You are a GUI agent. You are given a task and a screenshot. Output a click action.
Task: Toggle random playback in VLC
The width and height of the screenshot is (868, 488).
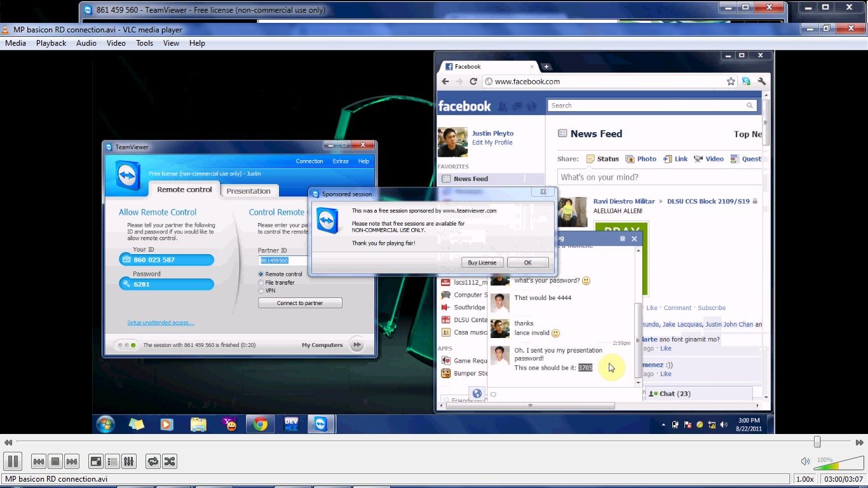pos(169,461)
